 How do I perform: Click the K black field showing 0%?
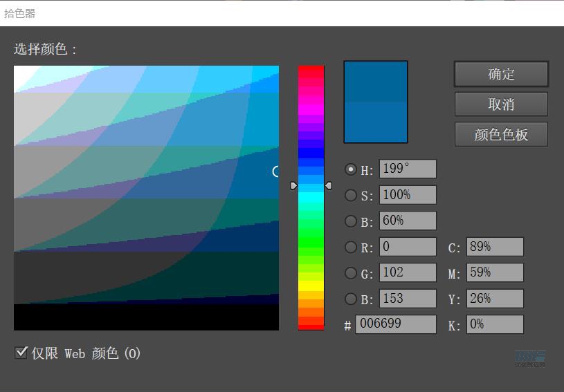[494, 324]
